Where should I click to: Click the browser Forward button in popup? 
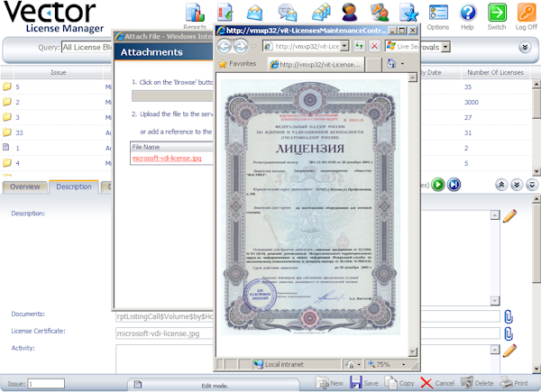coord(241,46)
